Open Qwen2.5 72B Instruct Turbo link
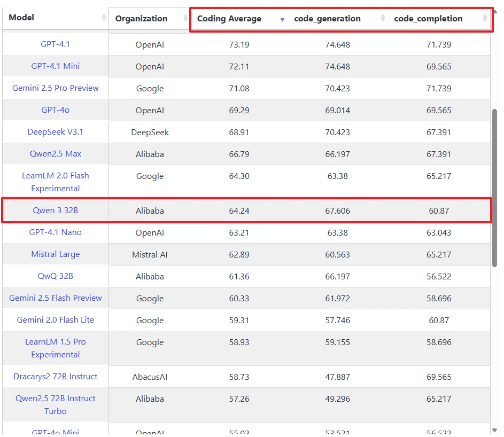This screenshot has width=504, height=437. 55,404
